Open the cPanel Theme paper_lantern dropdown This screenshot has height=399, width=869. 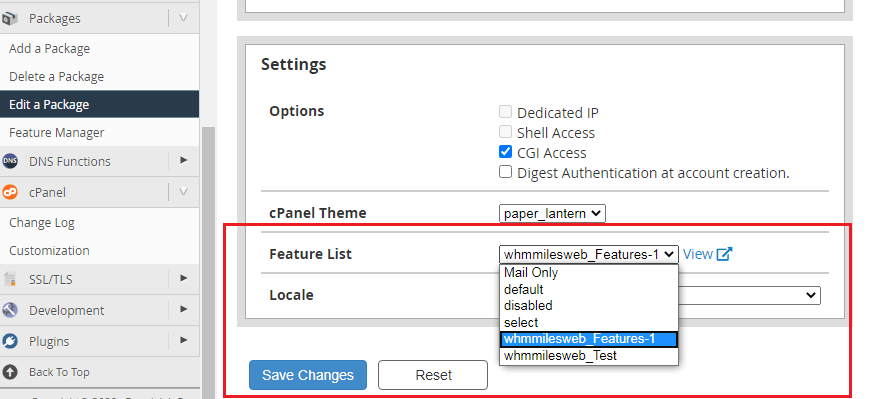click(x=552, y=213)
